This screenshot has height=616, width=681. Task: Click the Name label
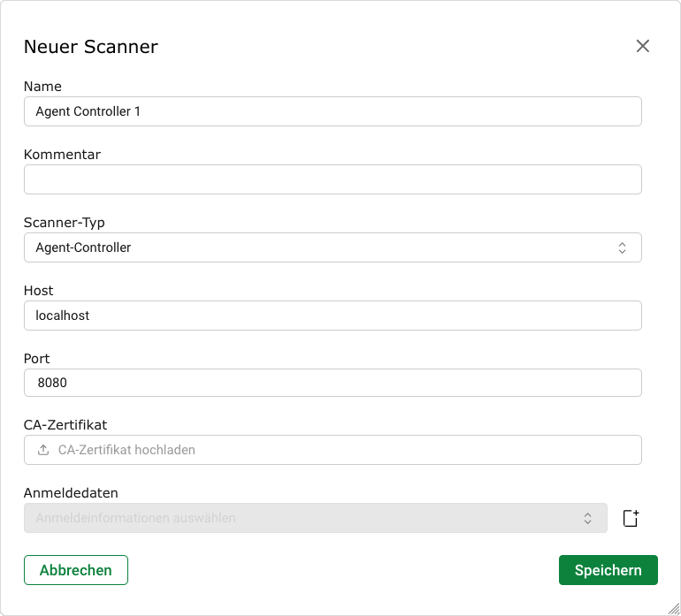click(x=42, y=87)
